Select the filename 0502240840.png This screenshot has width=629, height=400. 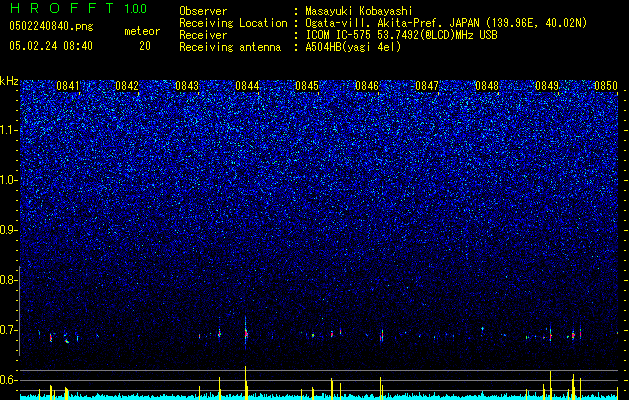tap(51, 27)
